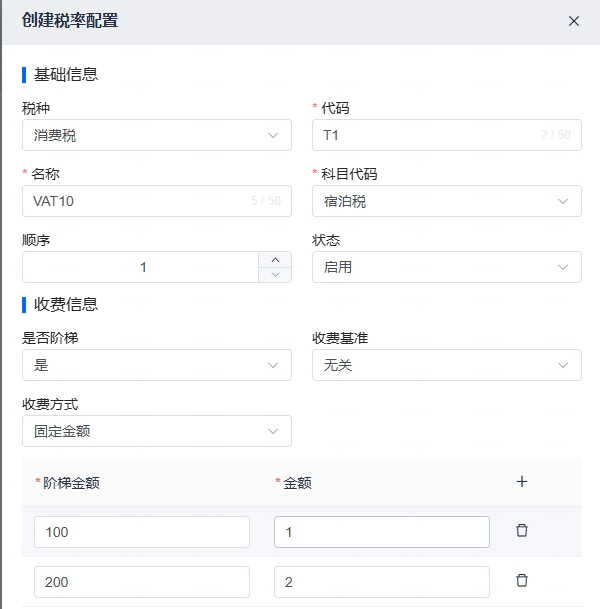Add a new 阶梯金额 row with plus icon
Viewport: 600px width, 609px height.
click(521, 482)
